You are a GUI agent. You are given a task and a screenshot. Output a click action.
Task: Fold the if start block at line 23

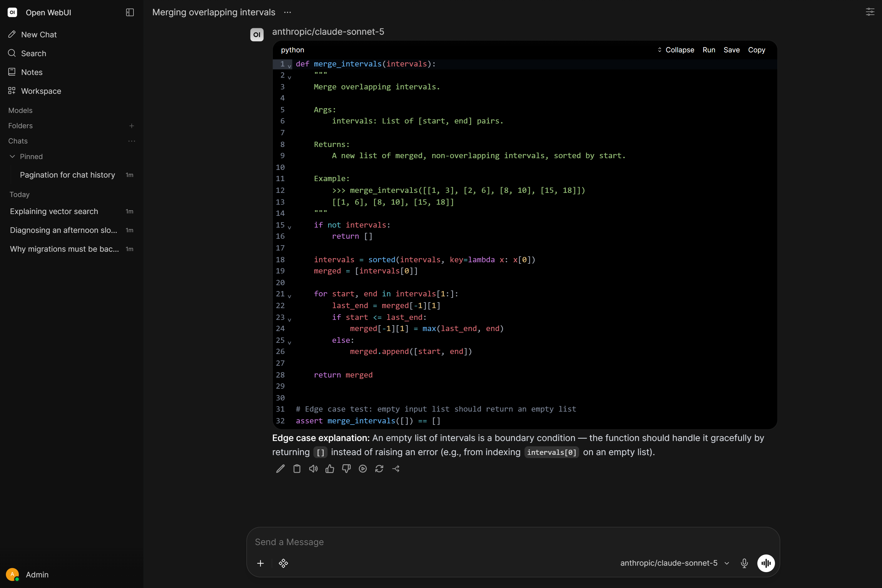pyautogui.click(x=290, y=320)
